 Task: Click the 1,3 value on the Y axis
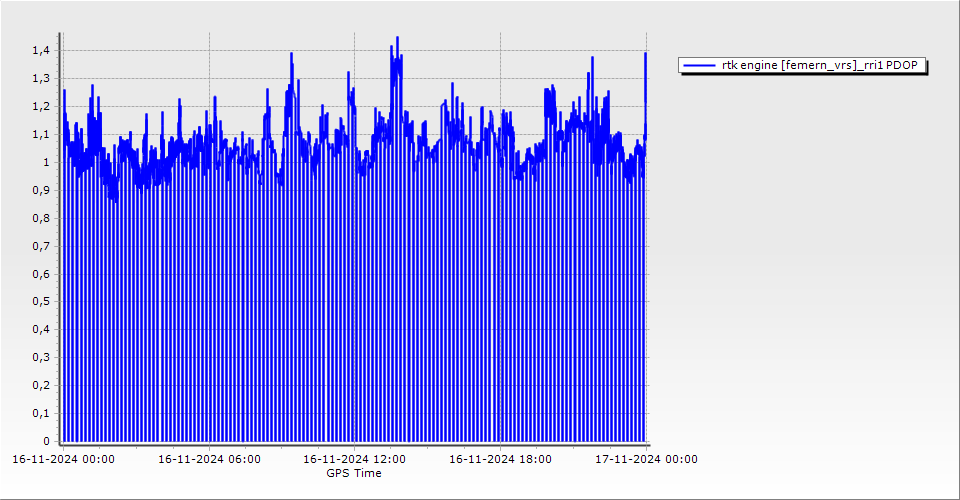pos(41,78)
